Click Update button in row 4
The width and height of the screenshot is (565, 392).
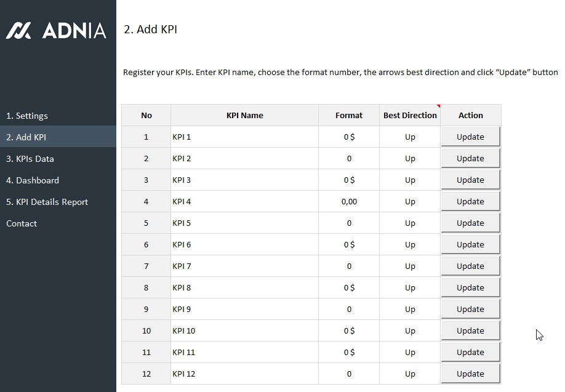point(470,201)
